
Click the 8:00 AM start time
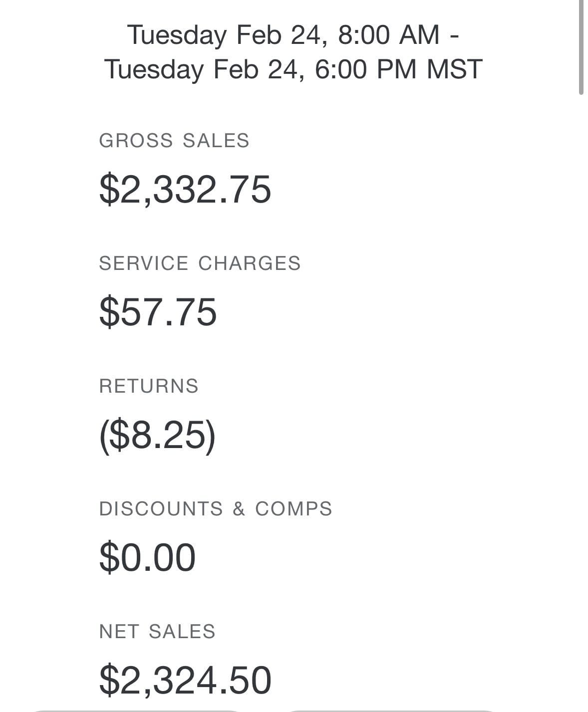(x=389, y=35)
